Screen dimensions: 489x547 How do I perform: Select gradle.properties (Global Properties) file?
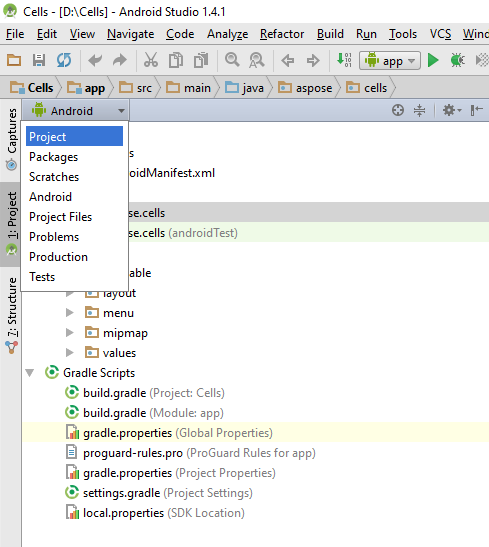(170, 433)
